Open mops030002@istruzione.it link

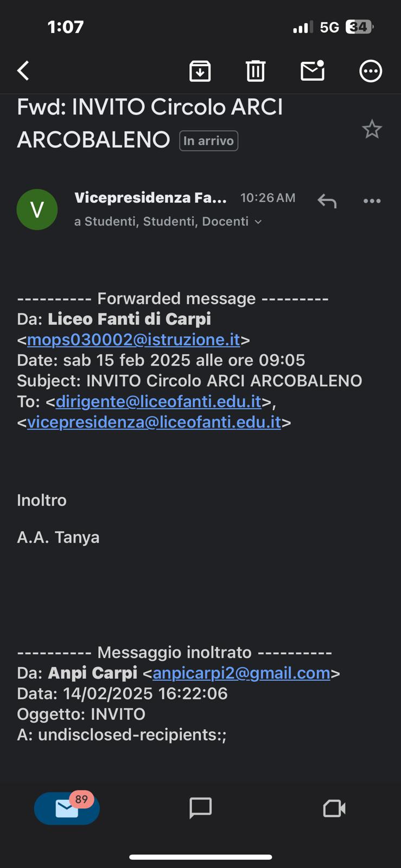tap(133, 340)
